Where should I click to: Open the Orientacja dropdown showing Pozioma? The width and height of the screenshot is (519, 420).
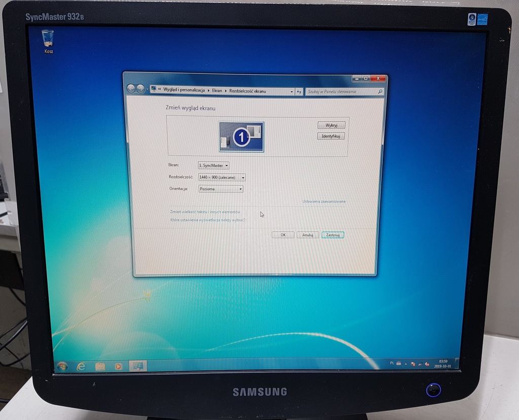tap(221, 189)
